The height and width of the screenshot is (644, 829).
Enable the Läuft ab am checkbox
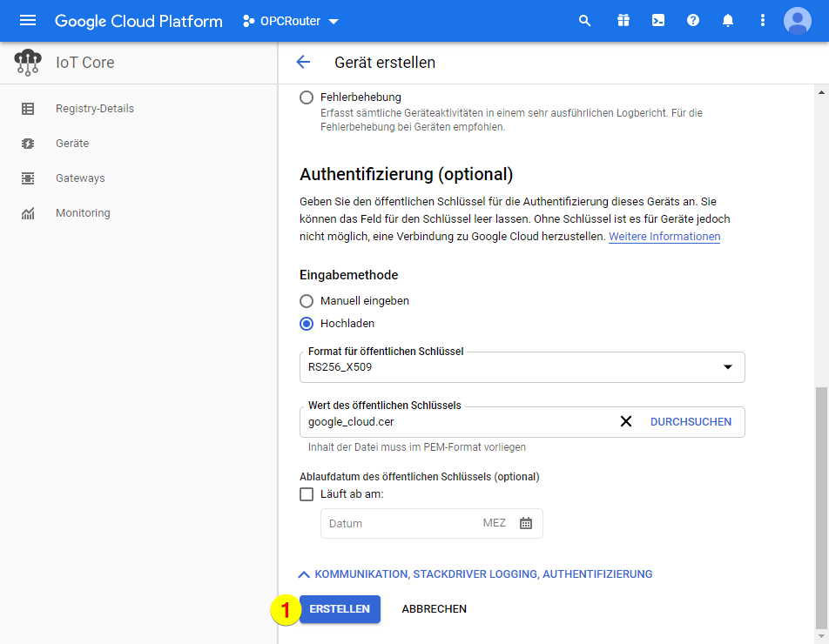[307, 494]
